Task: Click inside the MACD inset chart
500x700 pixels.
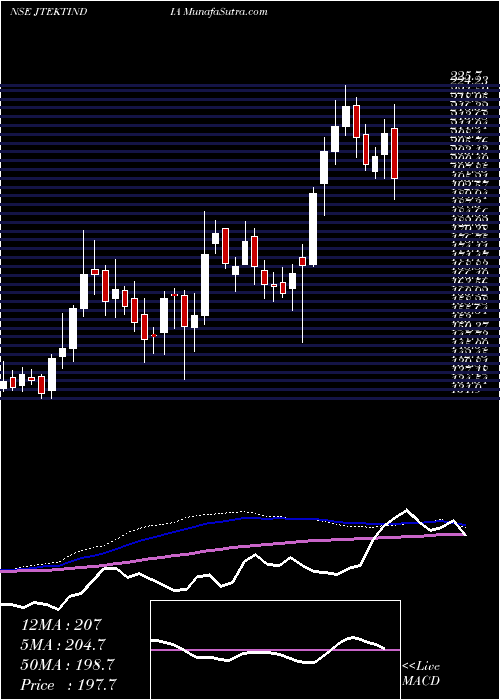Action: (x=275, y=650)
